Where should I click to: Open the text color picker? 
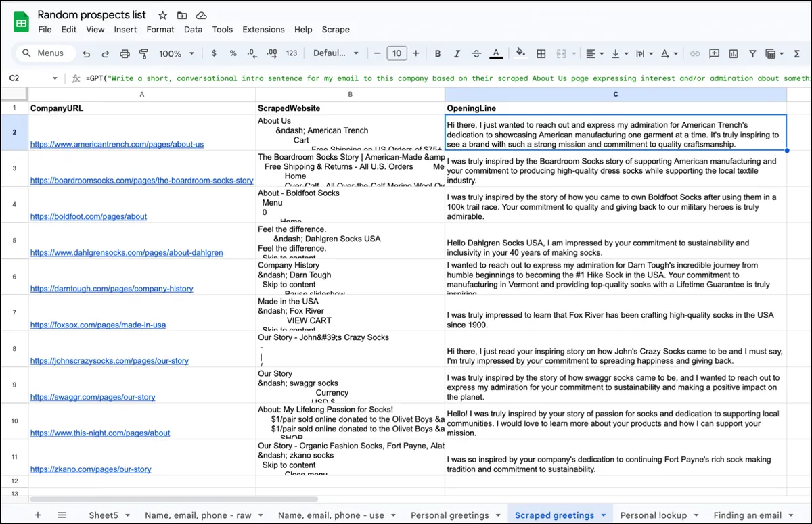496,53
